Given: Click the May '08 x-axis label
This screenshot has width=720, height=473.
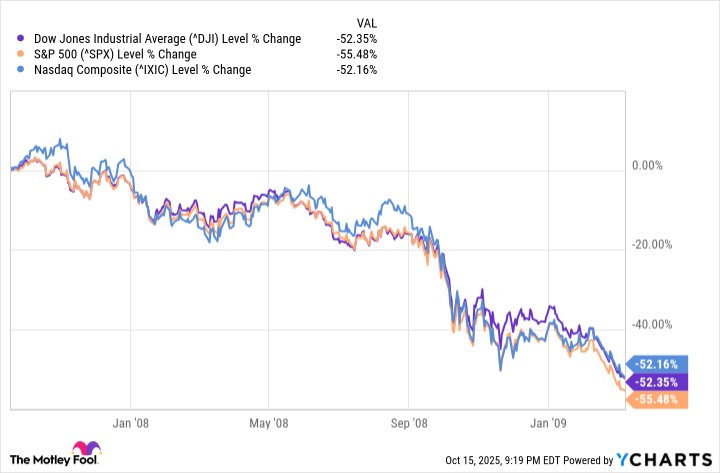Looking at the screenshot, I should click(269, 424).
